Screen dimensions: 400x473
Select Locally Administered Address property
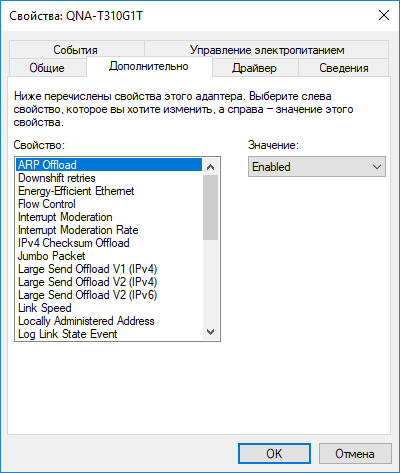tap(109, 321)
